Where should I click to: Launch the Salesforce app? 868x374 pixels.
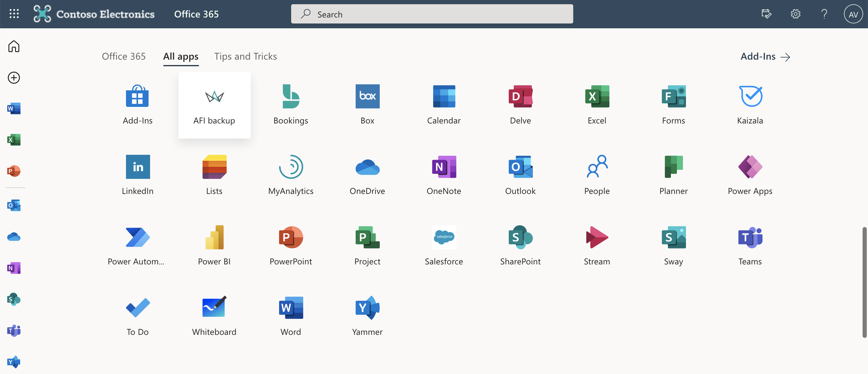444,245
